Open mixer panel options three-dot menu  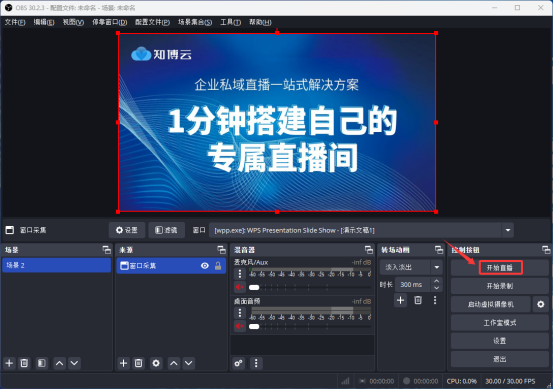(256, 363)
